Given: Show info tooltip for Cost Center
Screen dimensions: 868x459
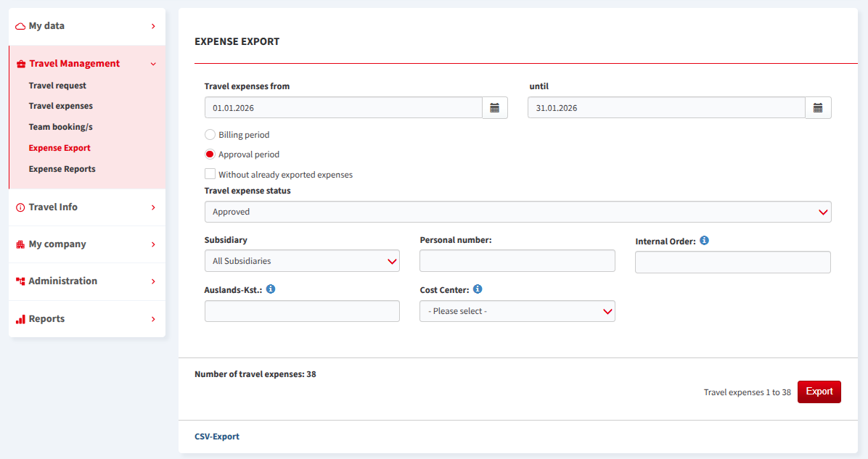Looking at the screenshot, I should [478, 289].
